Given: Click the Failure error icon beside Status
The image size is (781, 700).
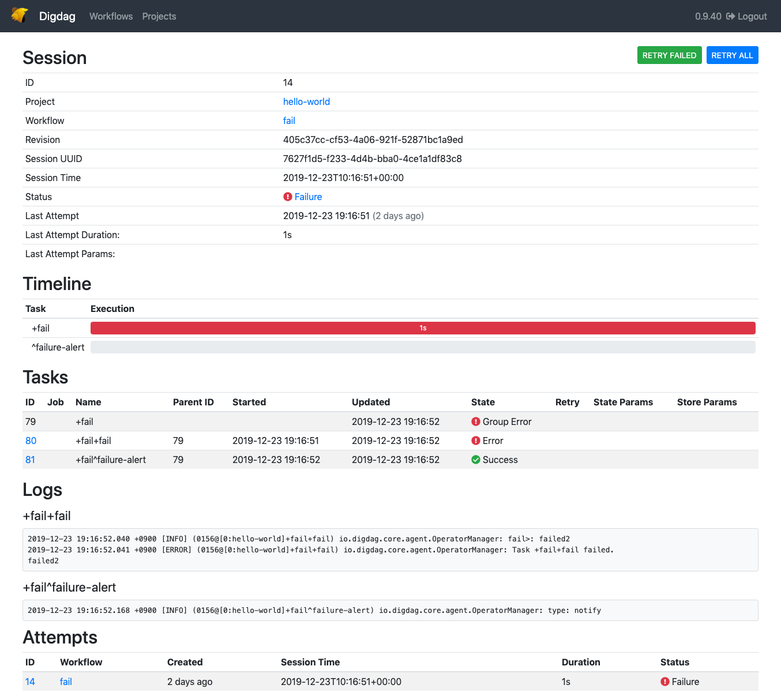Looking at the screenshot, I should pyautogui.click(x=288, y=197).
